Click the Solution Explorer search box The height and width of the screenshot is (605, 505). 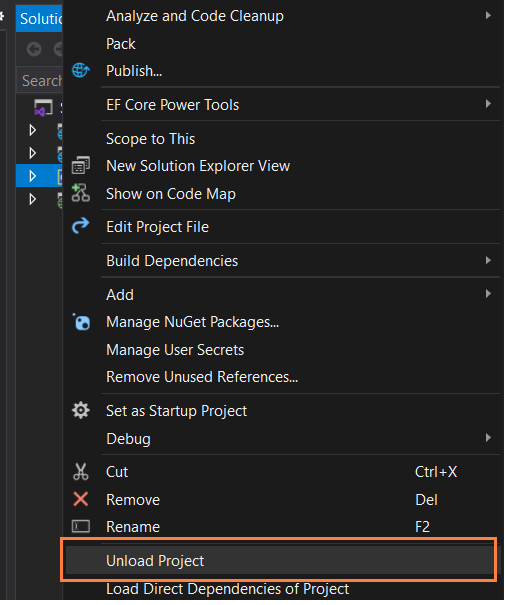(40, 80)
